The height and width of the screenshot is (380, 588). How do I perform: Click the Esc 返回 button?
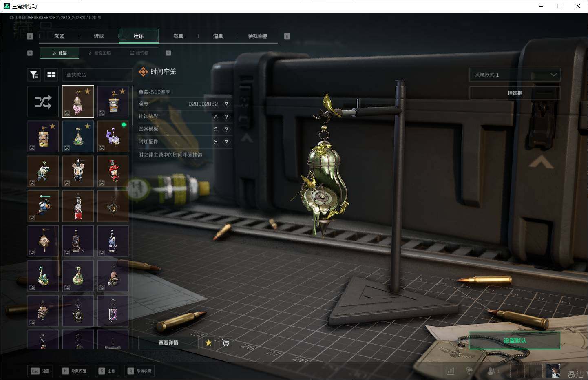tap(40, 371)
